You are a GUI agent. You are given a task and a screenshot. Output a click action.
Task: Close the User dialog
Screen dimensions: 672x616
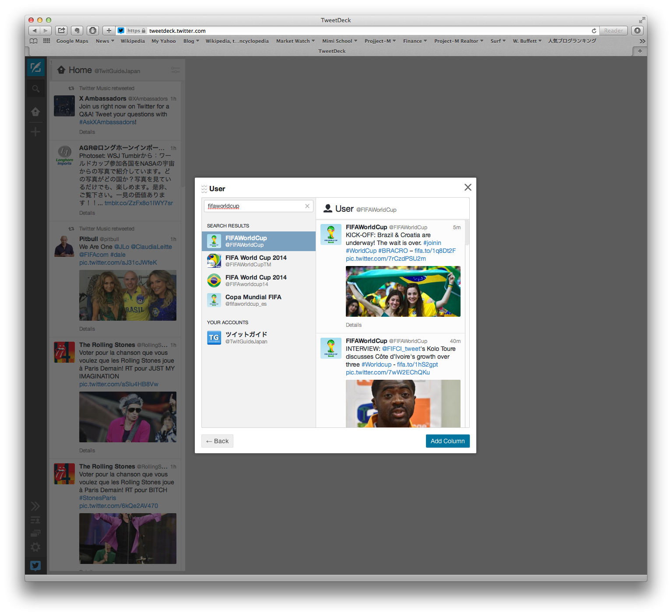[x=468, y=187]
